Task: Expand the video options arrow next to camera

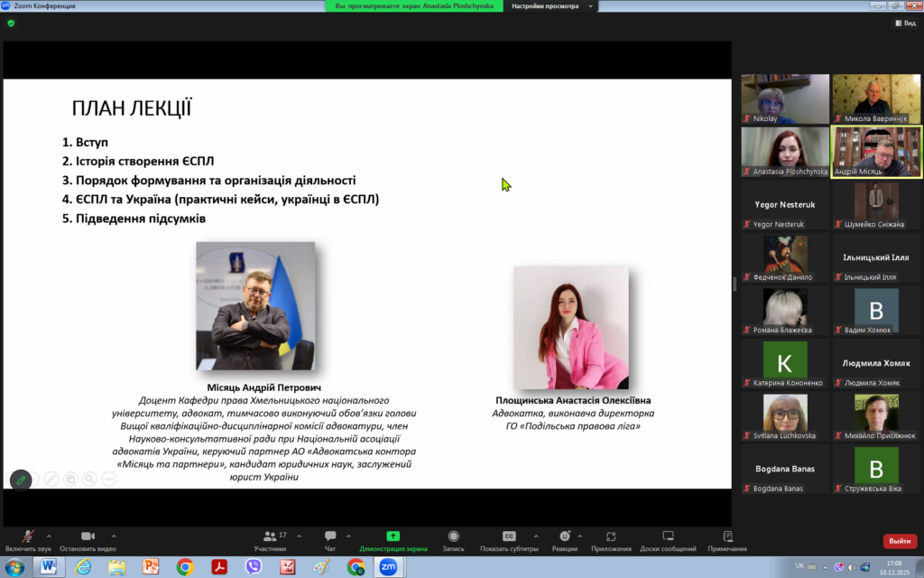Action: coord(113,536)
